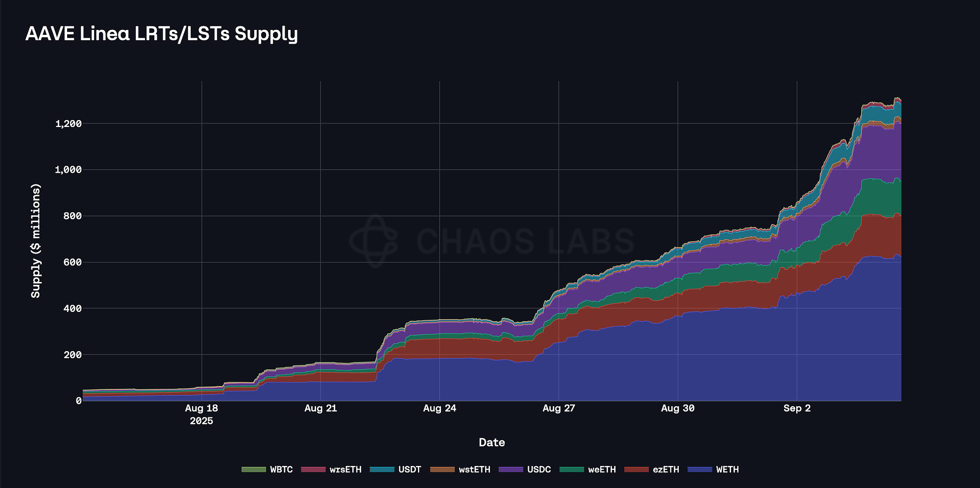Click the '800' y-axis tick label
Image resolution: width=980 pixels, height=488 pixels.
coord(73,216)
